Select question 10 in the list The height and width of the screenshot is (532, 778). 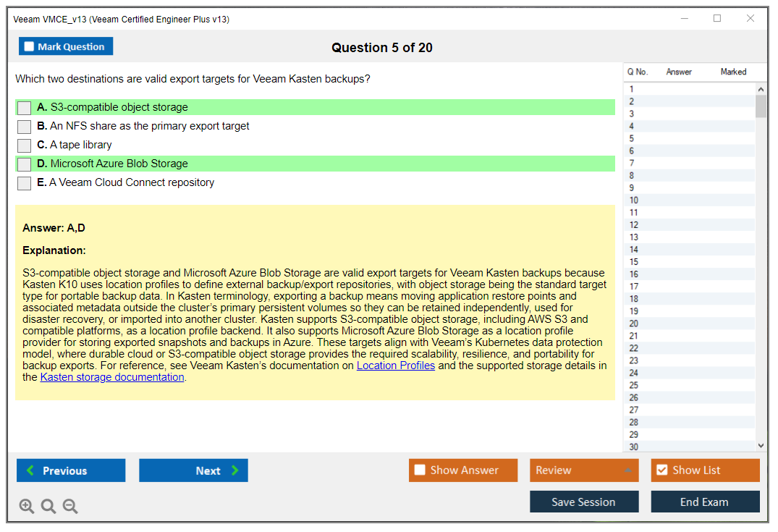click(690, 200)
